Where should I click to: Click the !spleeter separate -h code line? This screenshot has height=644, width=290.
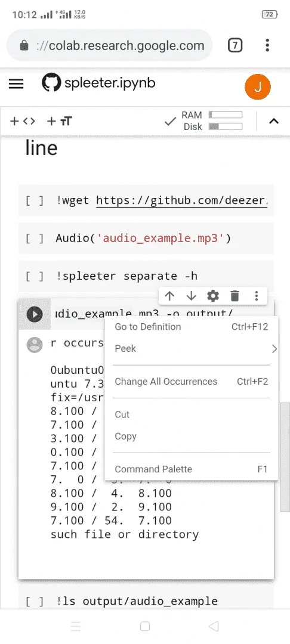pyautogui.click(x=127, y=277)
